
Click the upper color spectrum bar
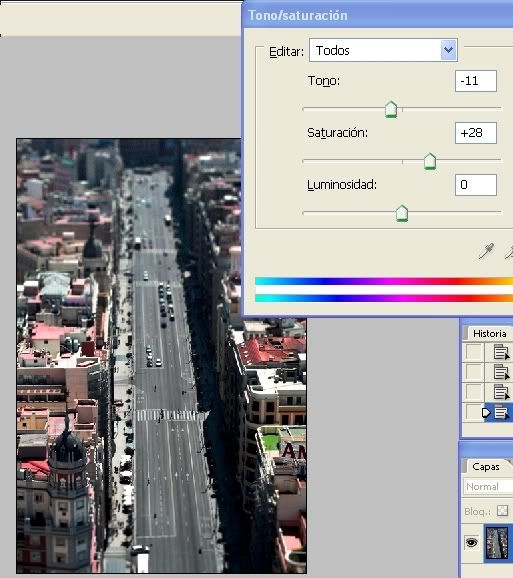pyautogui.click(x=384, y=281)
